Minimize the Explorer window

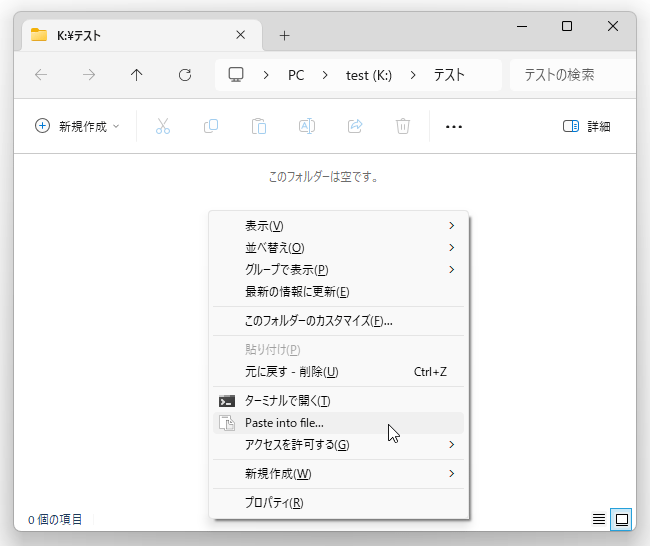click(522, 27)
